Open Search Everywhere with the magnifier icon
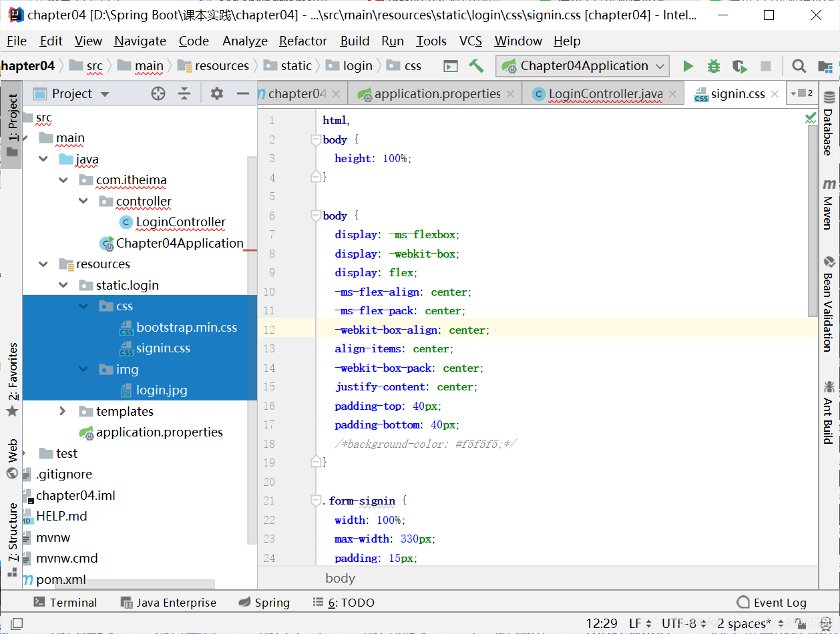The height and width of the screenshot is (634, 840). tap(799, 65)
